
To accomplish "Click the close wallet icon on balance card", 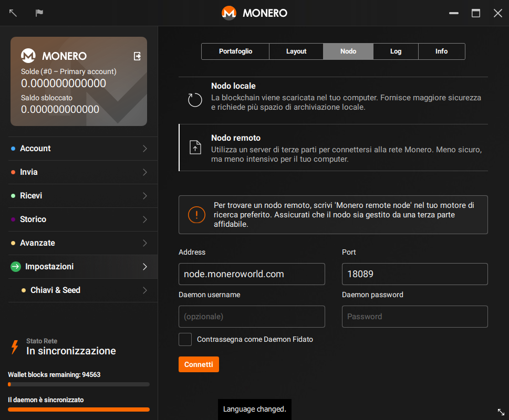I will point(137,56).
